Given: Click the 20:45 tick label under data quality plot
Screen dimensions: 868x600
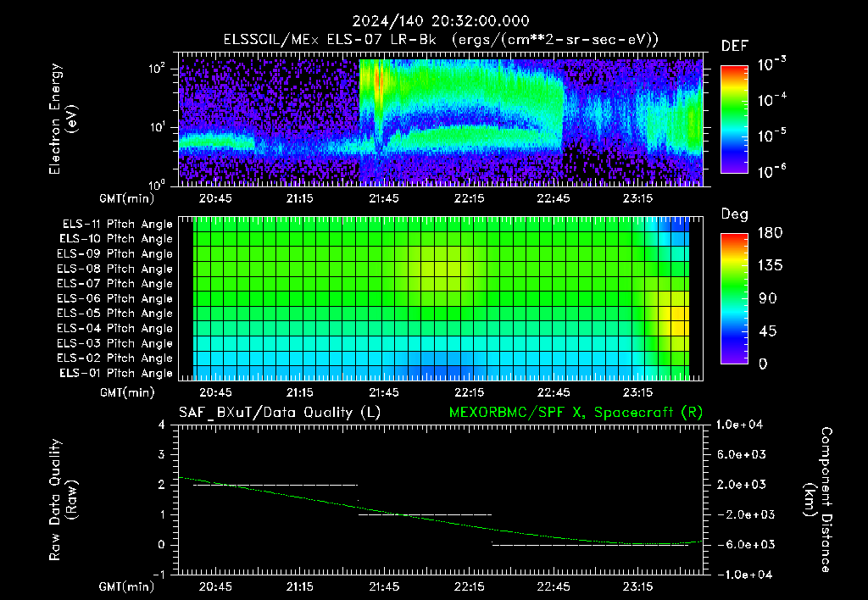Looking at the screenshot, I should tap(215, 586).
